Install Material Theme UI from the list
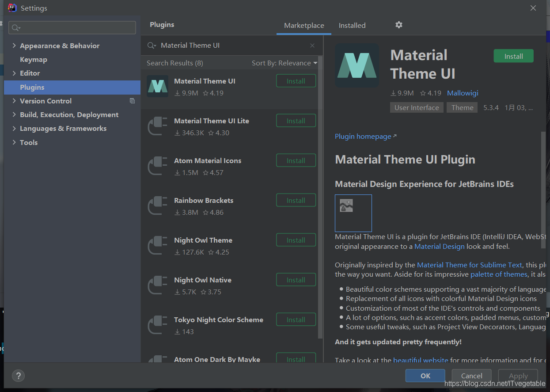 pos(296,81)
